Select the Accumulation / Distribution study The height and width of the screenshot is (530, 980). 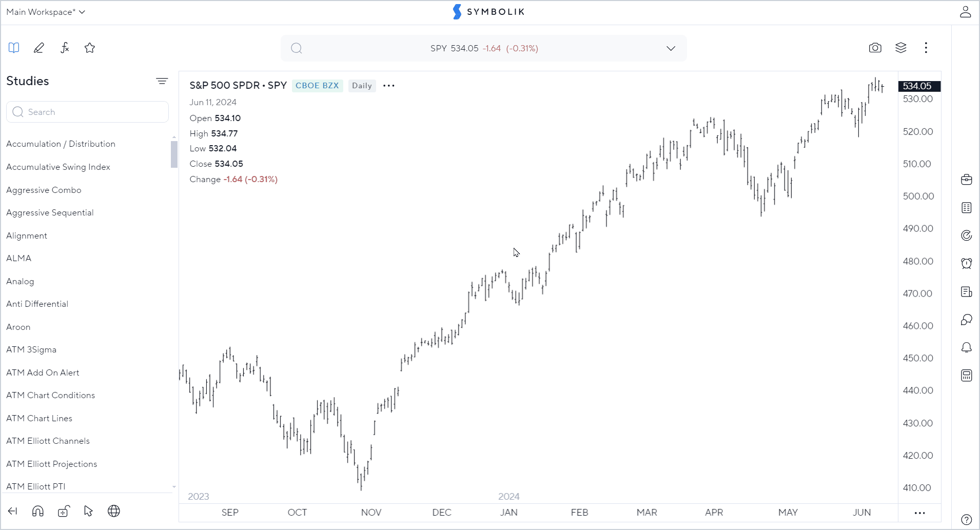click(x=61, y=144)
